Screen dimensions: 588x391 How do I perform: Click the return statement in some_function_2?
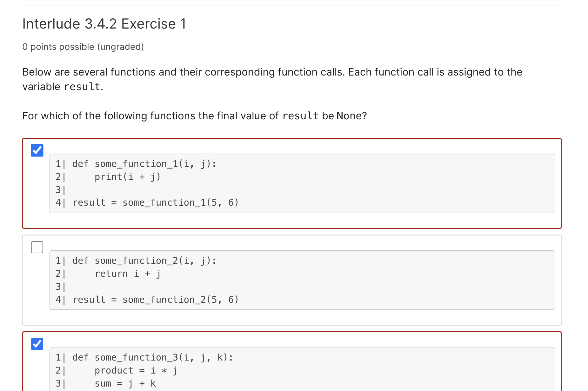[127, 273]
